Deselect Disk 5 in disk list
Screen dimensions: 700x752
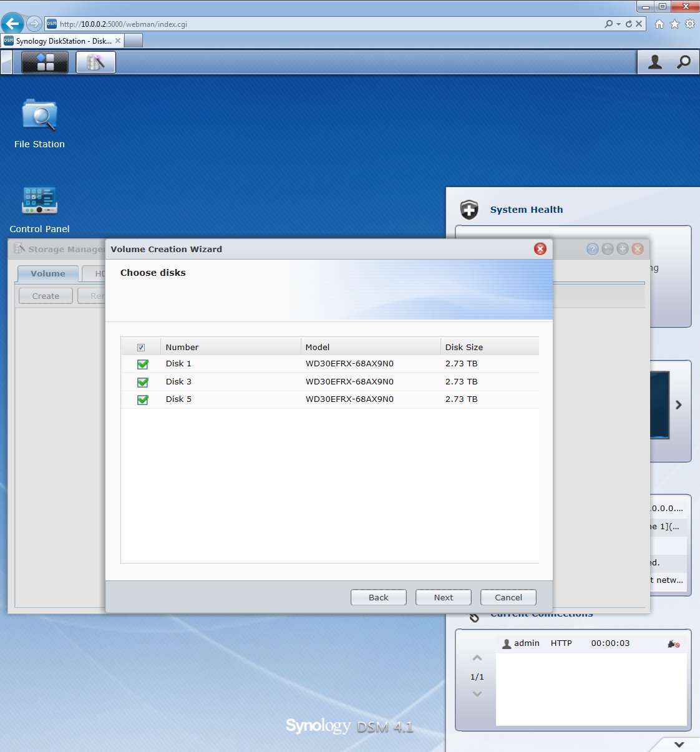tap(143, 399)
